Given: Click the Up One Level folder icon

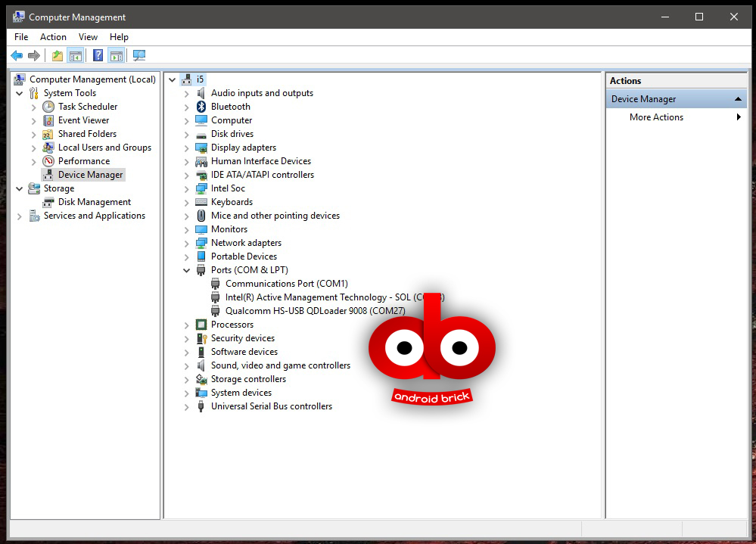Looking at the screenshot, I should pos(58,55).
